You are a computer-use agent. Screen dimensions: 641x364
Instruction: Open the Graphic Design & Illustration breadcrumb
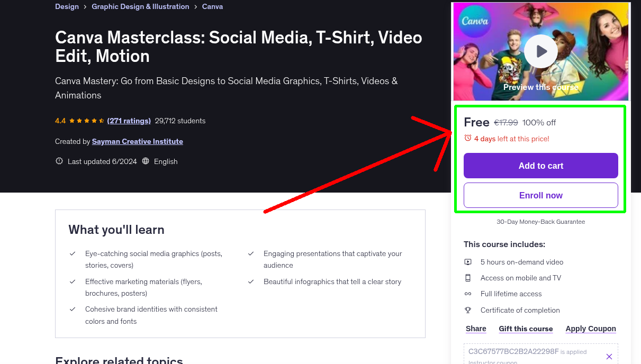(140, 6)
